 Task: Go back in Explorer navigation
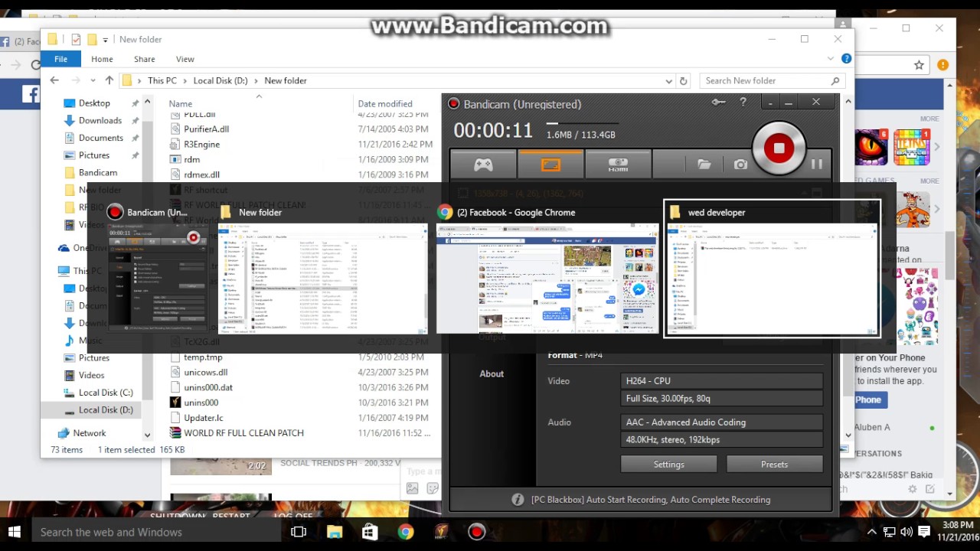click(x=54, y=80)
